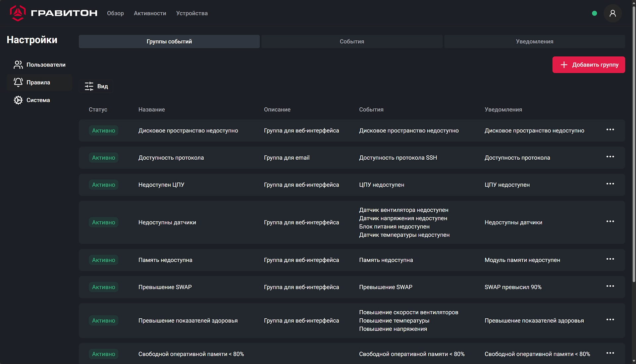
Task: Open Активности in top navigation
Action: (x=150, y=13)
